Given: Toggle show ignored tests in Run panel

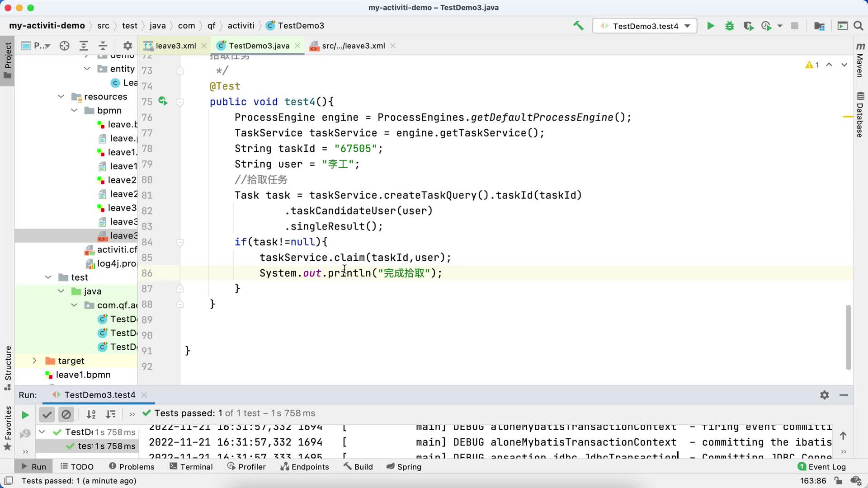Looking at the screenshot, I should 66,414.
